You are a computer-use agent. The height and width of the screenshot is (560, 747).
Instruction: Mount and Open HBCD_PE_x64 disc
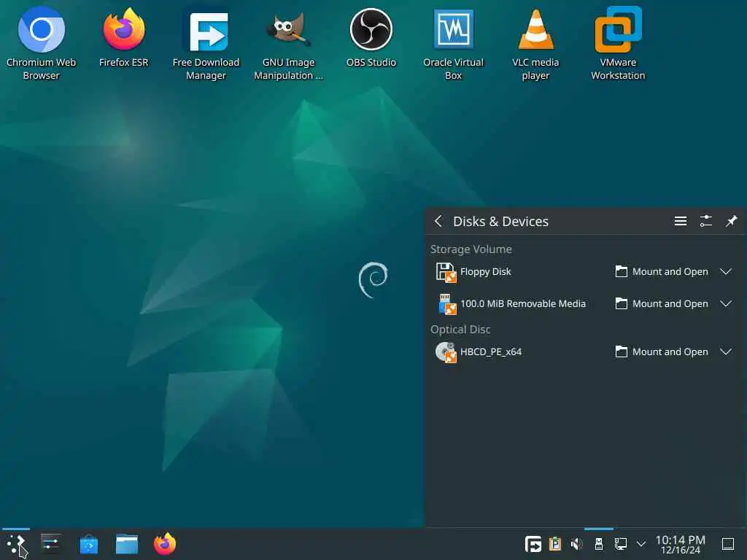click(x=661, y=351)
